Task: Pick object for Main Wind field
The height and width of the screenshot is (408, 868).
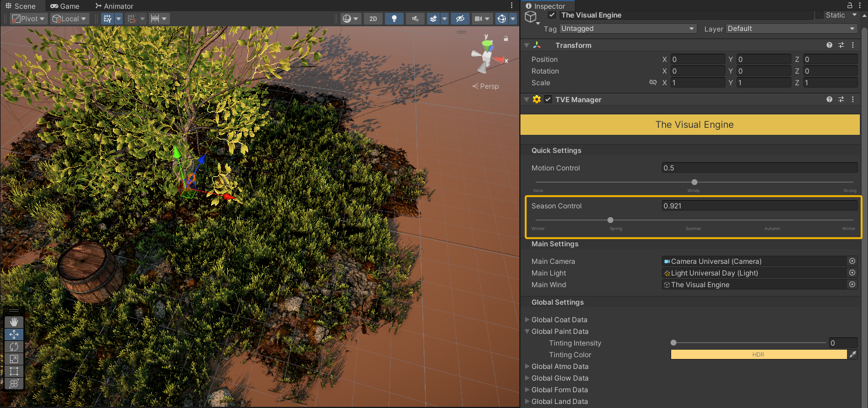Action: click(852, 284)
